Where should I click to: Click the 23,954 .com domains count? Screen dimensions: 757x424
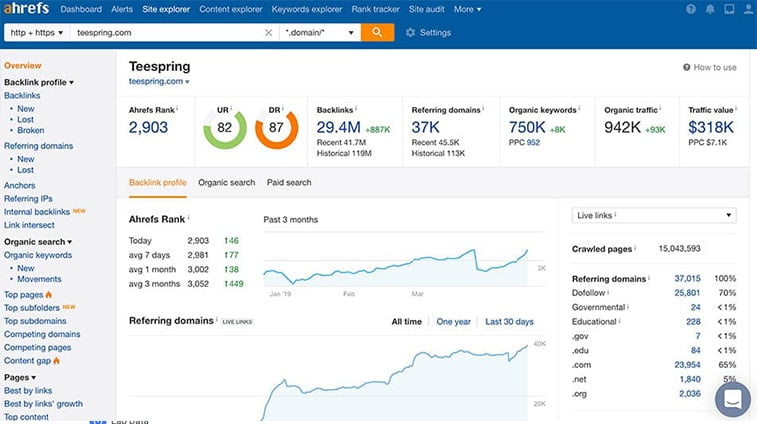pyautogui.click(x=687, y=365)
